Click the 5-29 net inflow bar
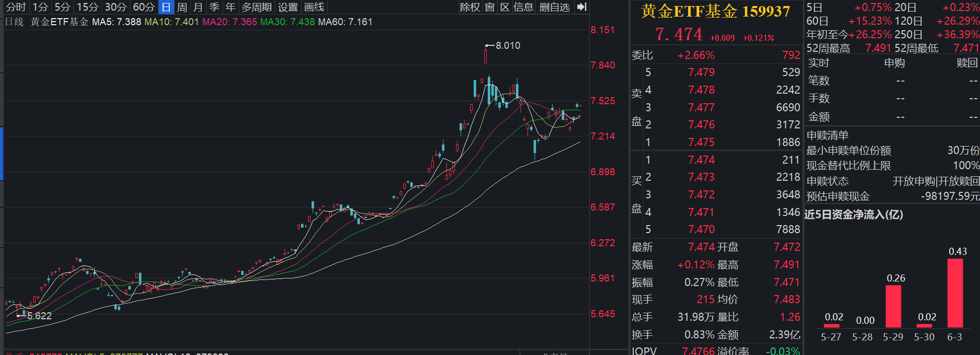The width and height of the screenshot is (980, 355). tap(893, 307)
